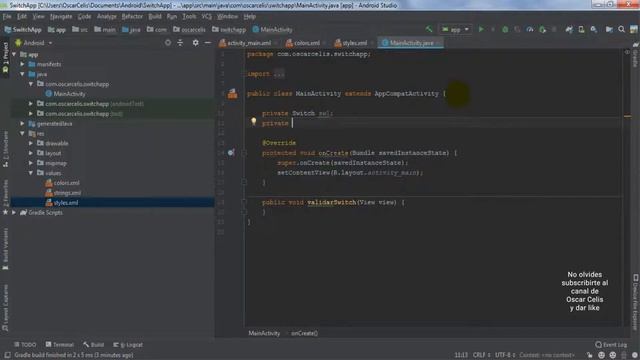Open the Event Log
This screenshot has width=640, height=360.
611,345
